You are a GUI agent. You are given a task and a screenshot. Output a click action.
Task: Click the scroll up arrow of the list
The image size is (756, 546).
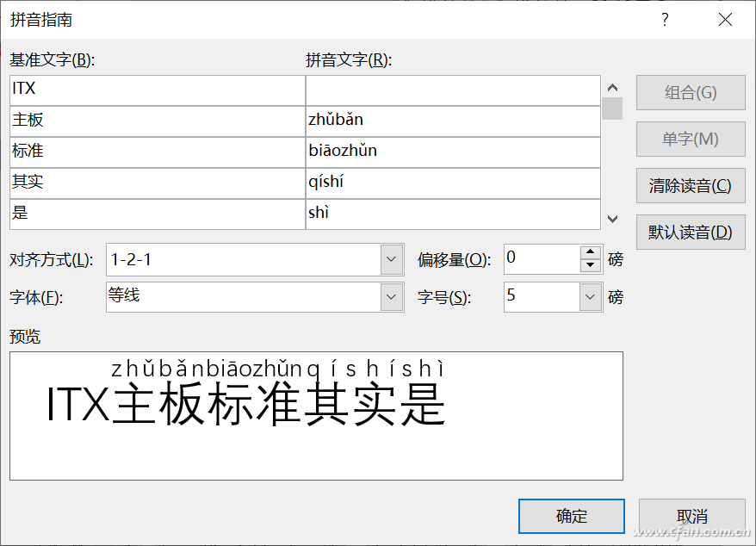(612, 87)
